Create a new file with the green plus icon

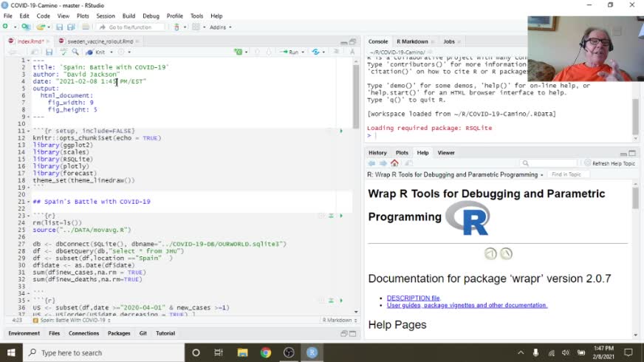(x=5, y=27)
